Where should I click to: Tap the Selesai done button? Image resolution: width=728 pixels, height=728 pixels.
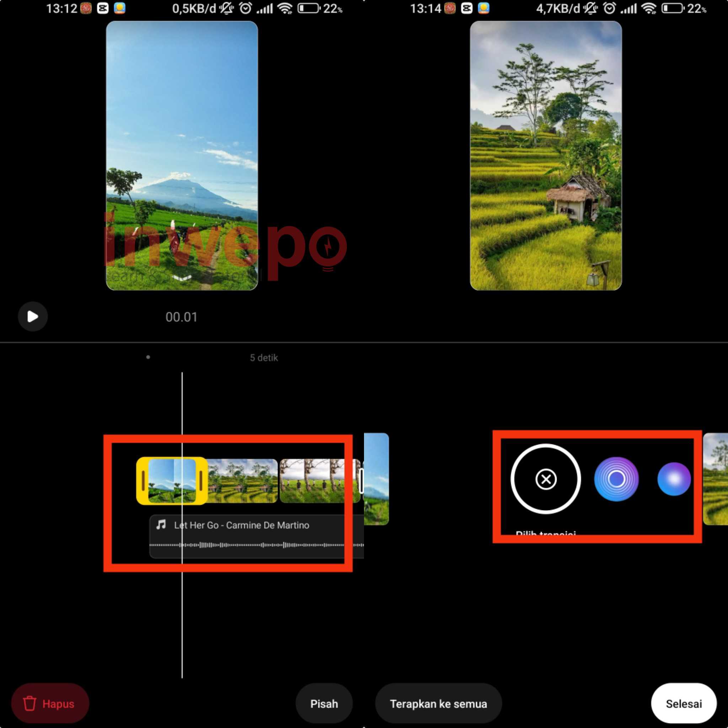point(683,703)
